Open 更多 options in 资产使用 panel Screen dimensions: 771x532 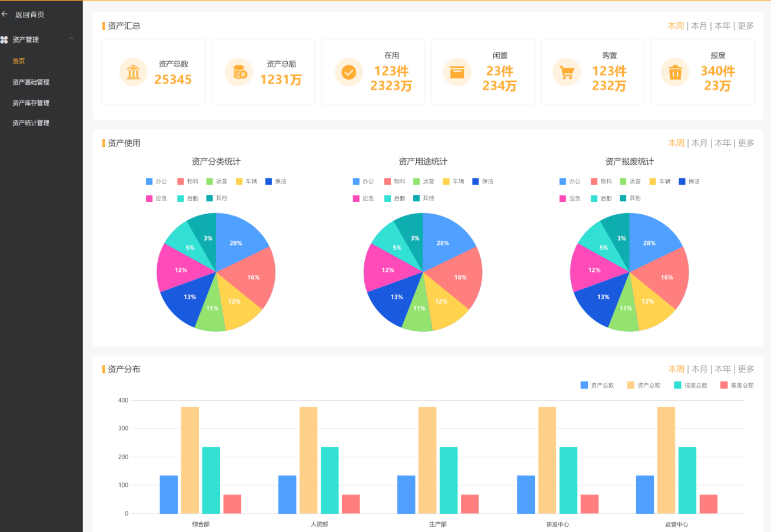pos(746,143)
